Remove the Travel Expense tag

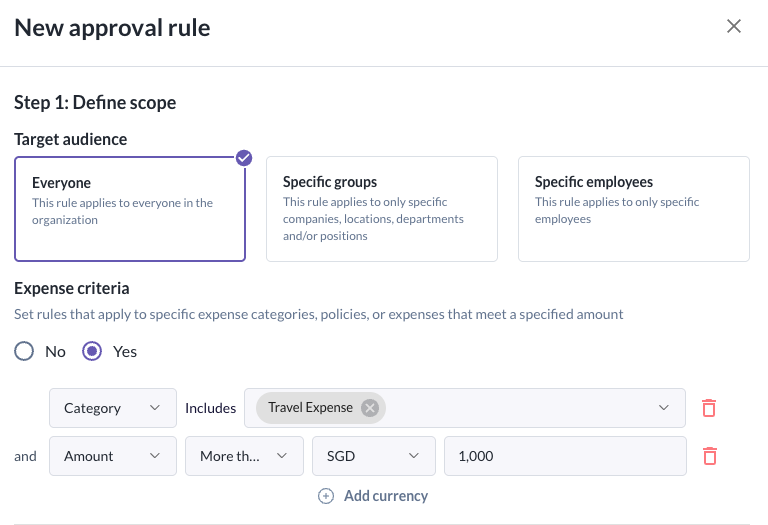click(370, 408)
